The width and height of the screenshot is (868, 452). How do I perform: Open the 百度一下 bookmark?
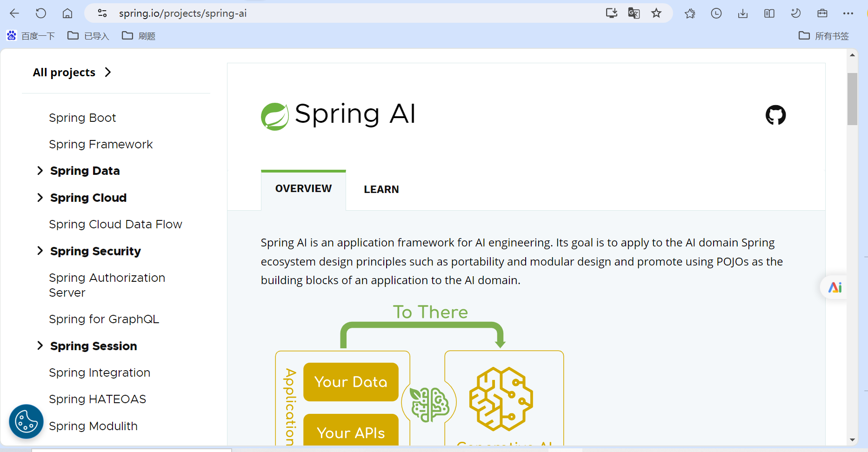coord(31,36)
